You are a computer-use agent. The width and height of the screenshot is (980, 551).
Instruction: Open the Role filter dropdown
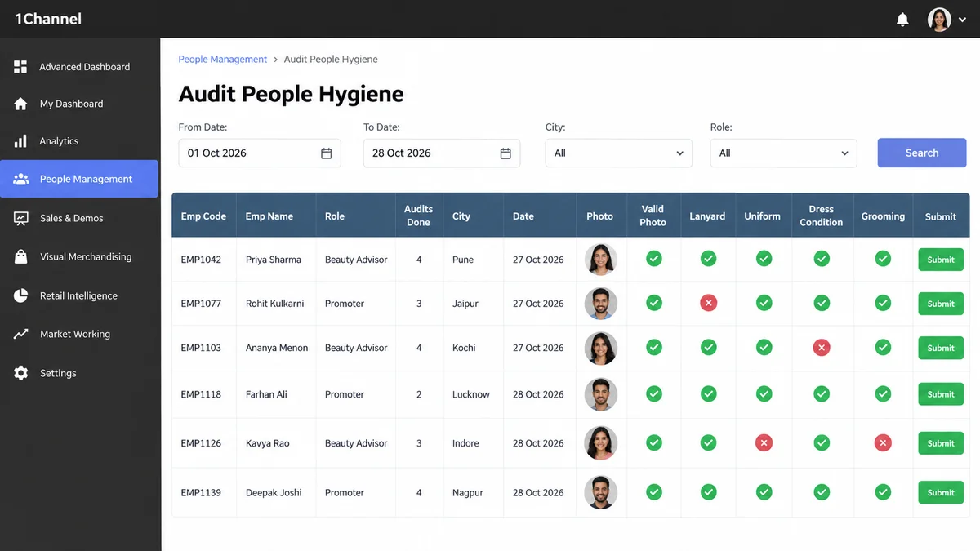[783, 153]
